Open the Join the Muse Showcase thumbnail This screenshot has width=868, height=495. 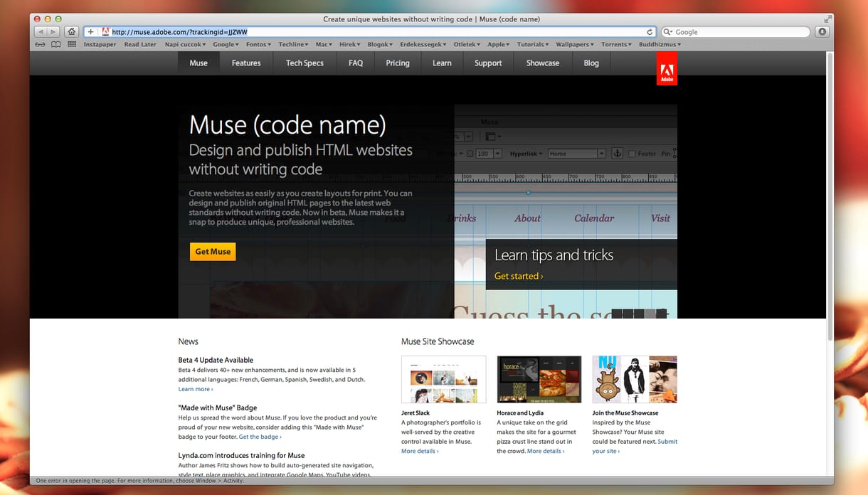[635, 380]
